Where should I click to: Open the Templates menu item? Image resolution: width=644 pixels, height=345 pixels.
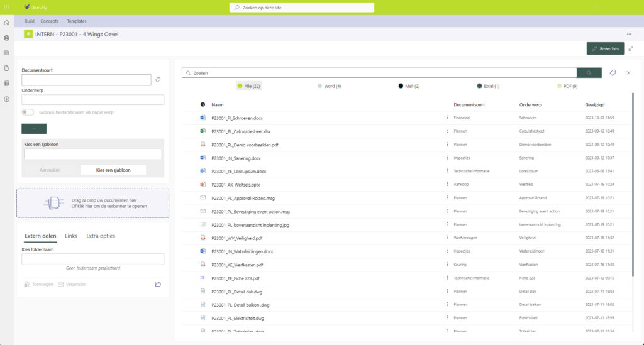click(77, 21)
